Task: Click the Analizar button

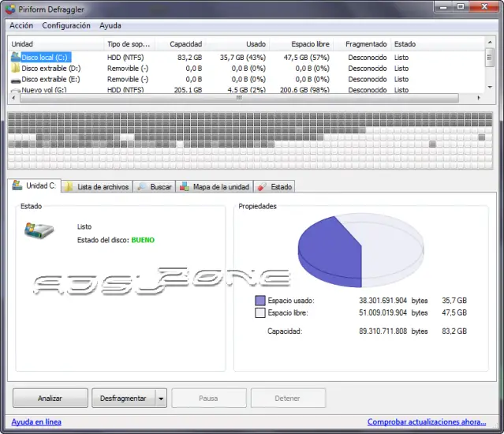Action: 50,398
